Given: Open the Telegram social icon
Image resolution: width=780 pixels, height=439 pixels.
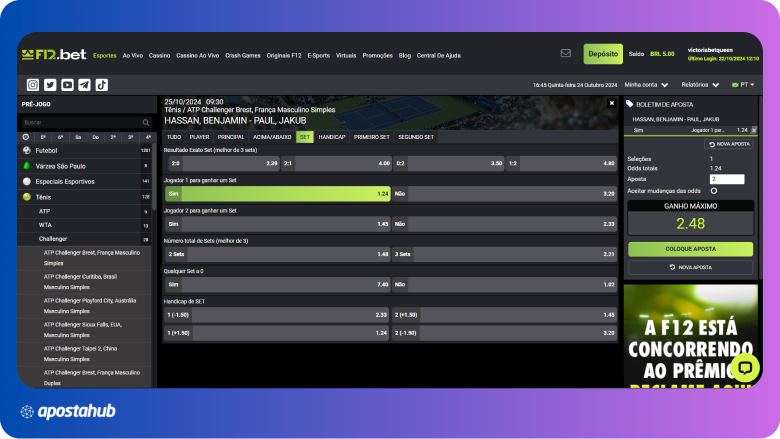Looking at the screenshot, I should tap(85, 85).
